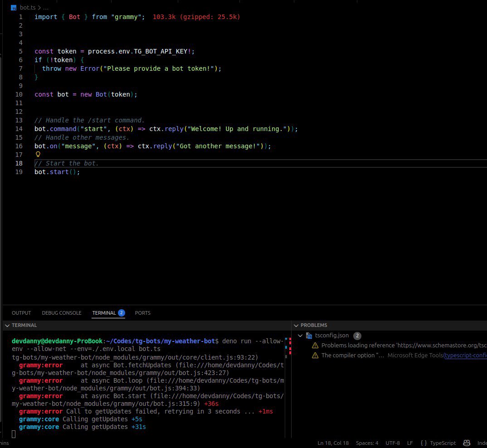Click the curly braces language icon
Image resolution: width=487 pixels, height=448 pixels.
pos(424,443)
